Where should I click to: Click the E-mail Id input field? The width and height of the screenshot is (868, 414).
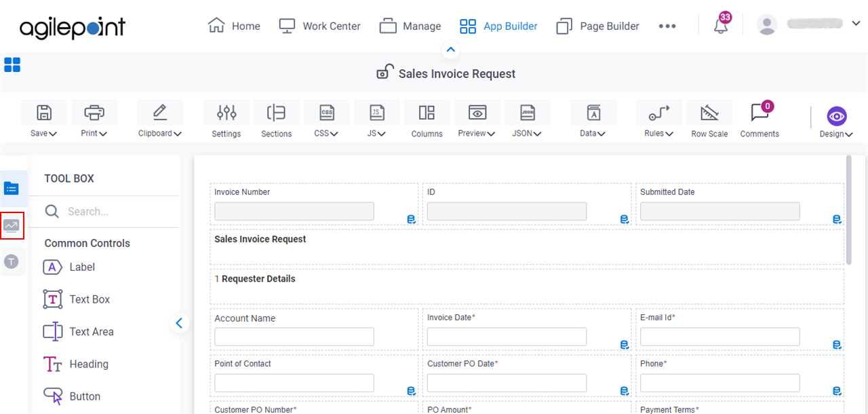719,337
